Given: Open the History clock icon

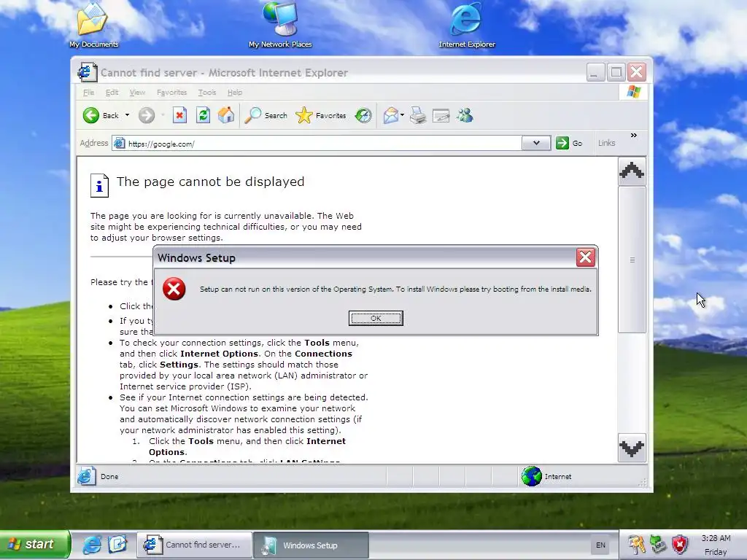Looking at the screenshot, I should (x=363, y=115).
